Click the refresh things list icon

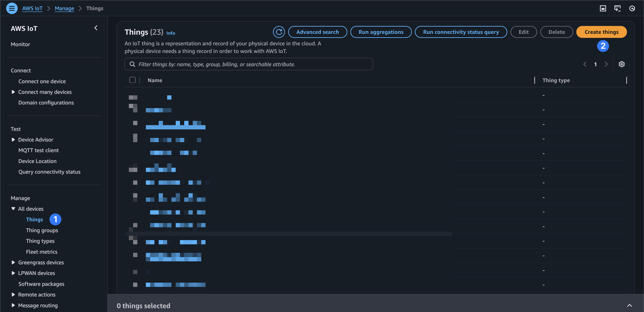click(279, 32)
